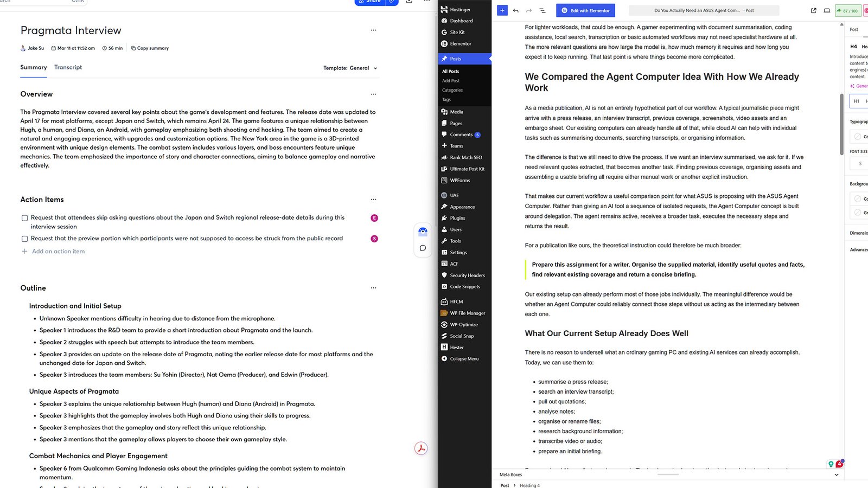Open the post preview in a new tab

[813, 10]
